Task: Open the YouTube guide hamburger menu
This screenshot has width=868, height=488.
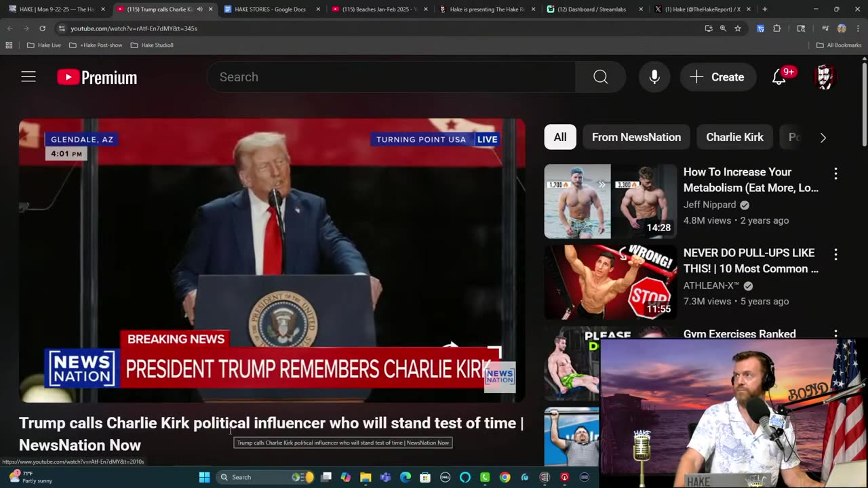Action: [28, 77]
